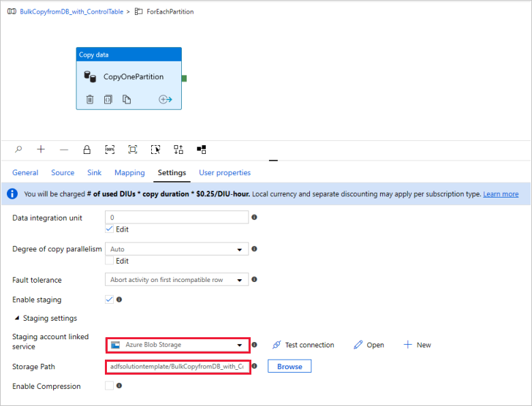This screenshot has width=532, height=406.
Task: Click the pipeline icon in breadcrumb
Action: 12,12
